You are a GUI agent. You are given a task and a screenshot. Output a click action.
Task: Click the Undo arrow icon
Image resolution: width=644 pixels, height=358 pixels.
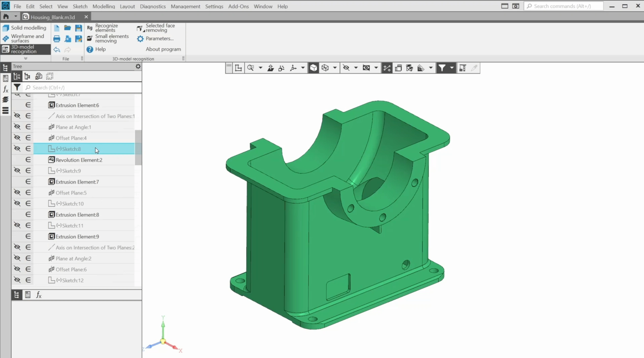[x=57, y=50]
